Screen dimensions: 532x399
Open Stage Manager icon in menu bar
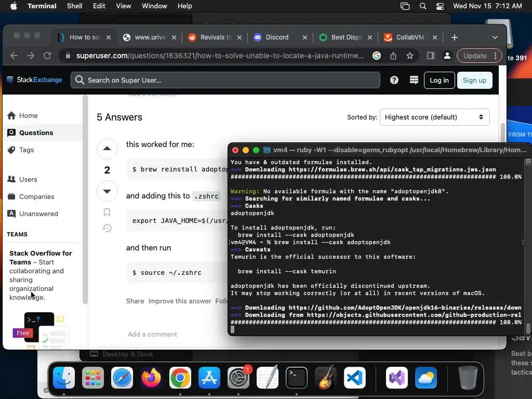pyautogui.click(x=405, y=6)
